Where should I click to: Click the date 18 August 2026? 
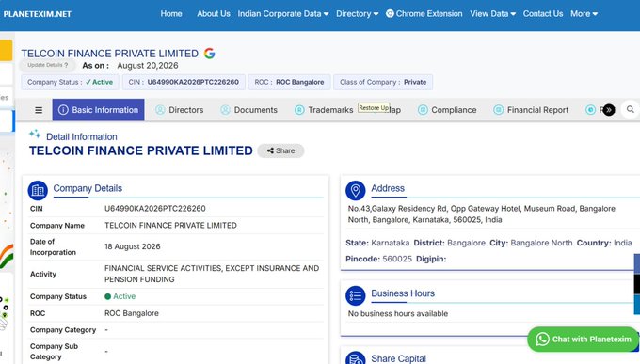tap(133, 246)
